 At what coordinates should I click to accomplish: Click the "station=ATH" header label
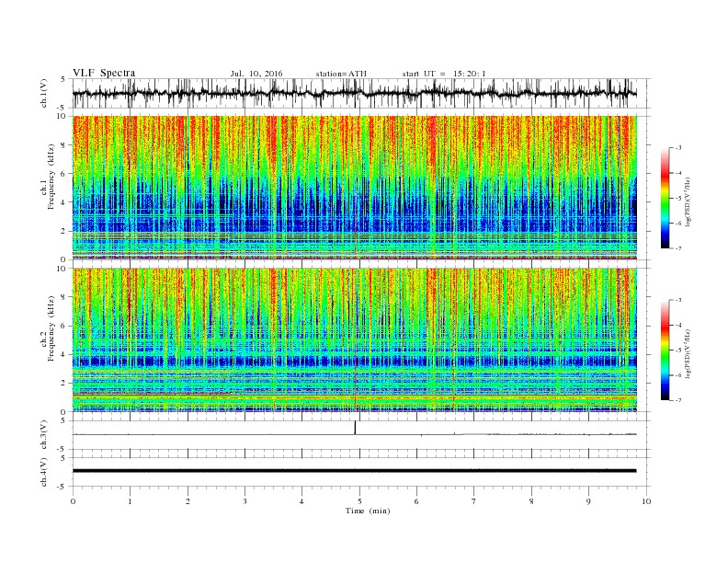pyautogui.click(x=341, y=74)
